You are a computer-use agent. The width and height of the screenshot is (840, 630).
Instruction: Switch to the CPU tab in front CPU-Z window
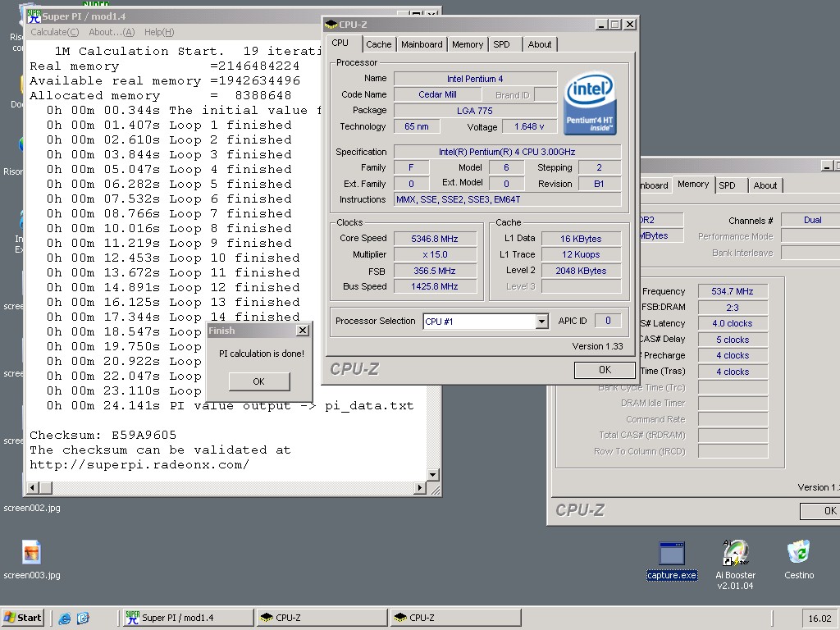pos(340,43)
